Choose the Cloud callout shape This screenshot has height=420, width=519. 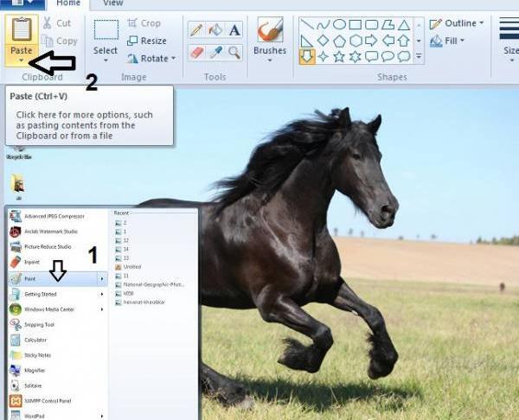[404, 56]
